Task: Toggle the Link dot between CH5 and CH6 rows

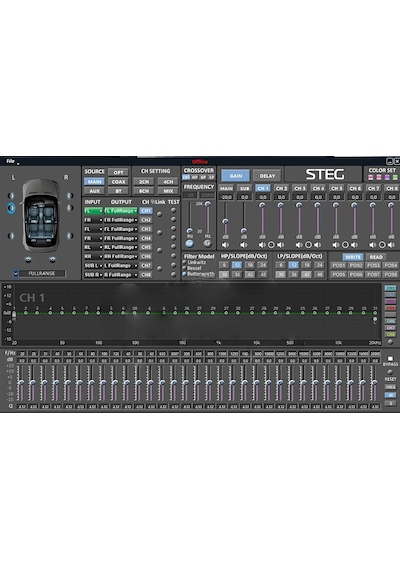Action: (x=159, y=250)
